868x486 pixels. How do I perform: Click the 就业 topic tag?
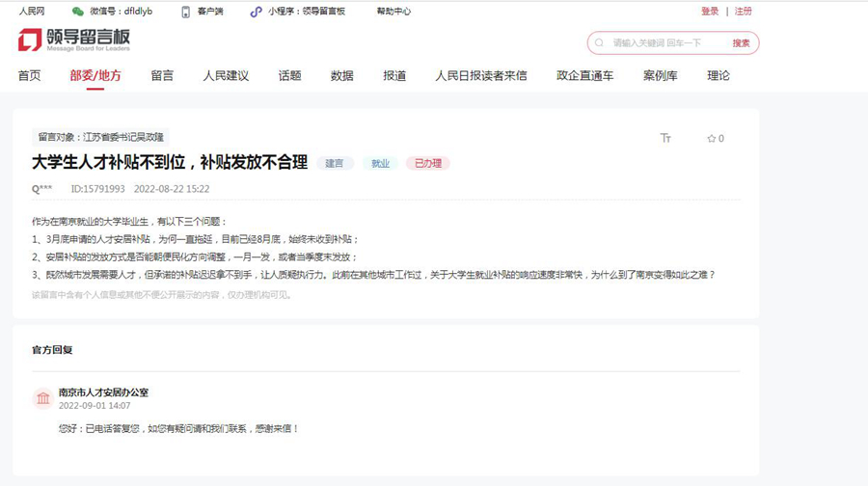click(380, 164)
